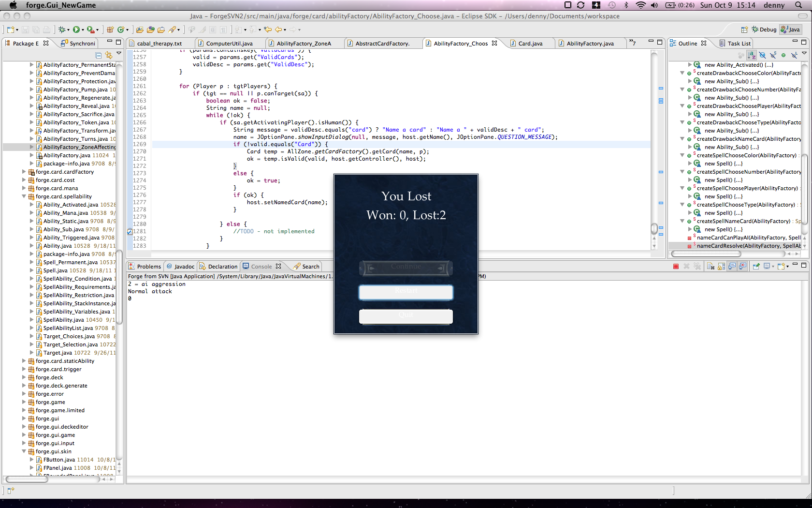Open Spotlight search in the menu bar
This screenshot has height=508, width=812.
(798, 5)
